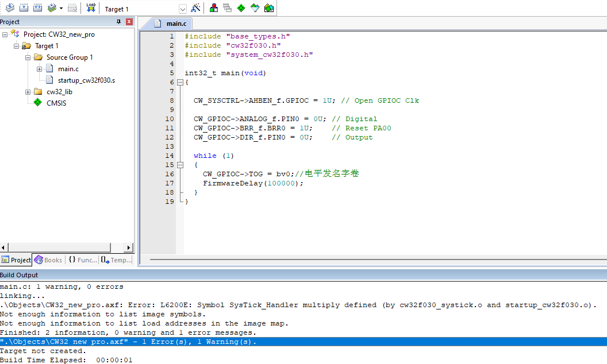Open Options for Target magic wand

coord(196,7)
